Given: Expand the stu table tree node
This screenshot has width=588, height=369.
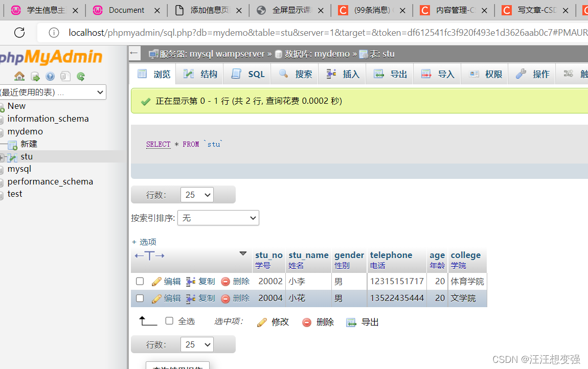Looking at the screenshot, I should 2,157.
